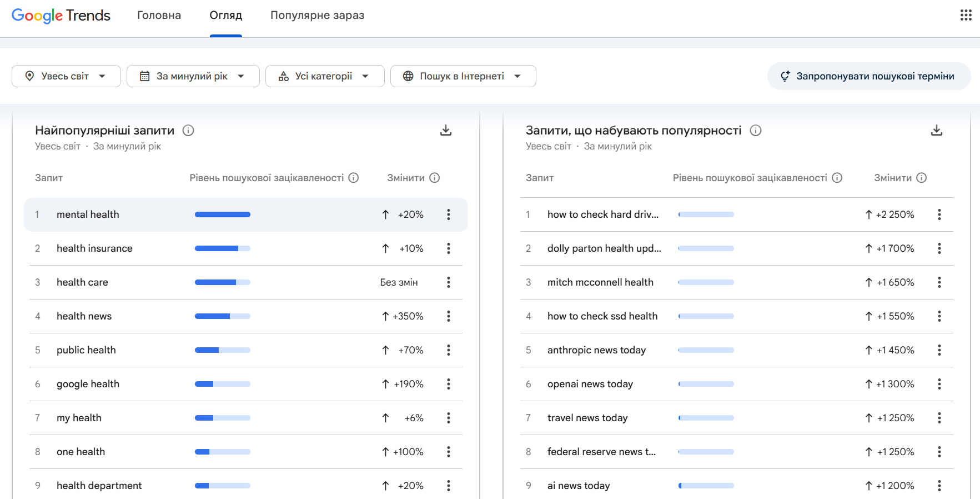Show info for Запити, що набувають популярності
Viewport: 980px width, 499px height.
[756, 131]
